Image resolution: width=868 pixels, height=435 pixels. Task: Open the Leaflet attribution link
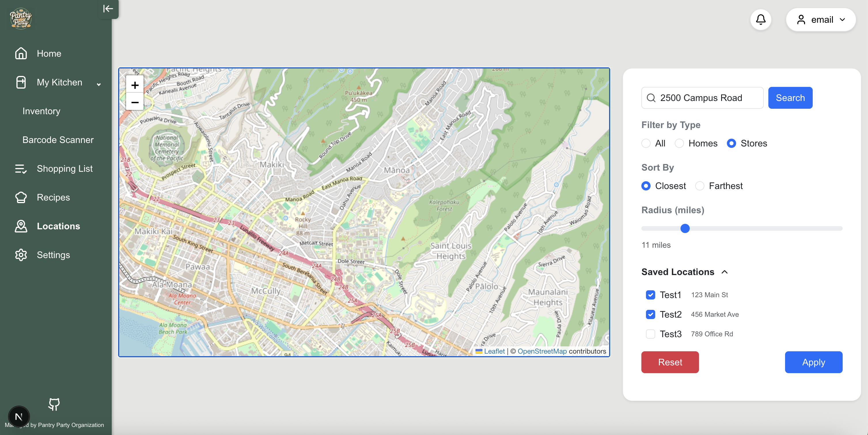494,351
